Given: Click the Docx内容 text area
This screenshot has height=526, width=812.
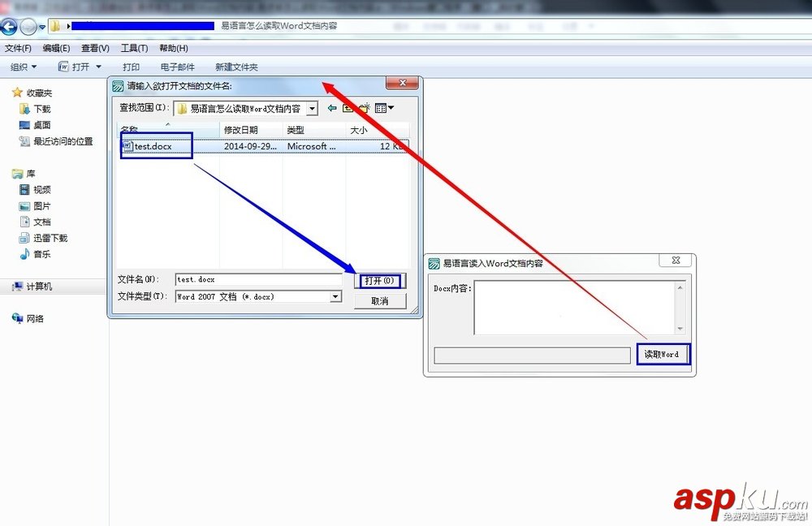Looking at the screenshot, I should (x=574, y=308).
